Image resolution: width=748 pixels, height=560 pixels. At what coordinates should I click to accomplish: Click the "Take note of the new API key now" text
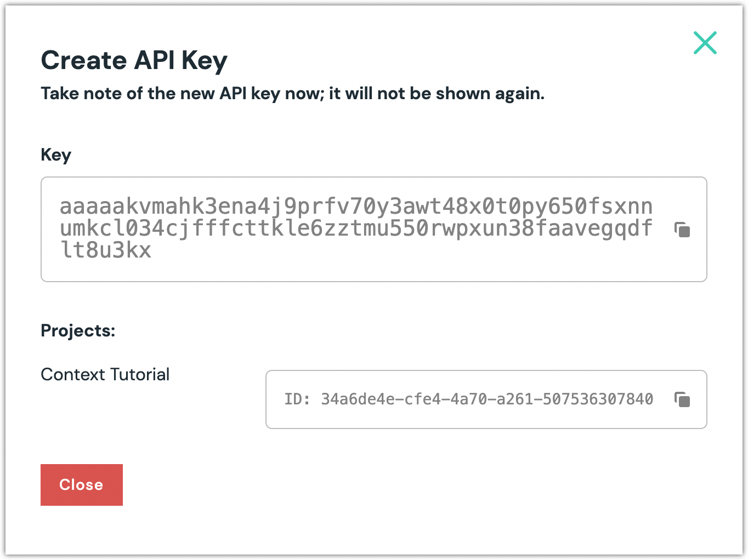(x=180, y=94)
